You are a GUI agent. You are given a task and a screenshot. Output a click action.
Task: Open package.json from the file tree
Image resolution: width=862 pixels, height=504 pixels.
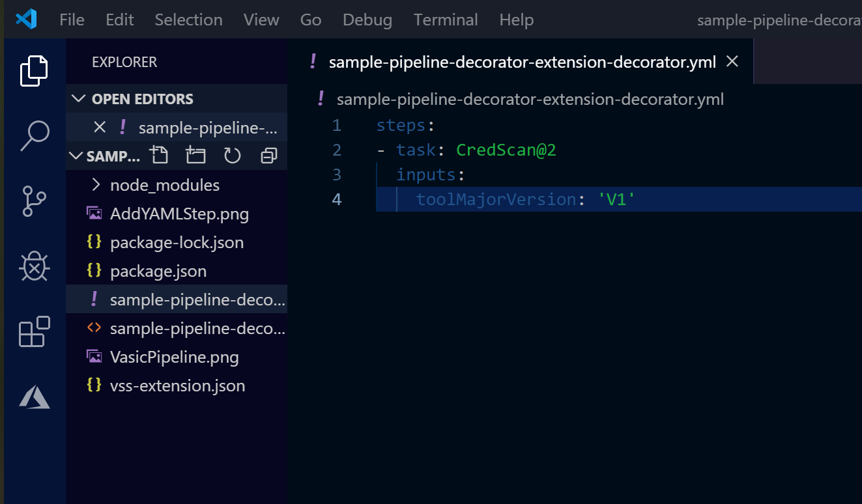(x=158, y=271)
